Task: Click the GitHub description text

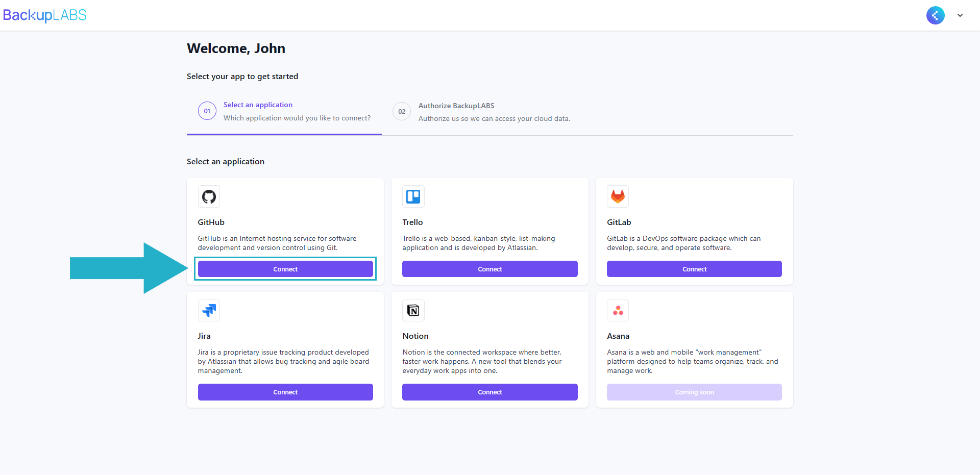Action: tap(277, 243)
